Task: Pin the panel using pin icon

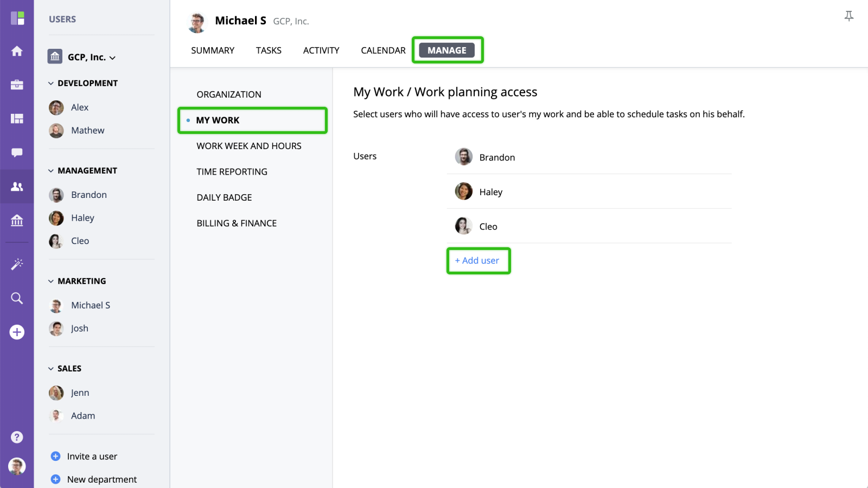Action: point(849,16)
